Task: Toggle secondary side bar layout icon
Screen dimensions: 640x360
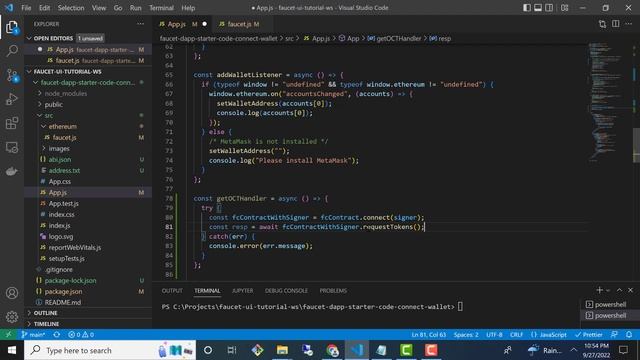Action: (x=549, y=8)
